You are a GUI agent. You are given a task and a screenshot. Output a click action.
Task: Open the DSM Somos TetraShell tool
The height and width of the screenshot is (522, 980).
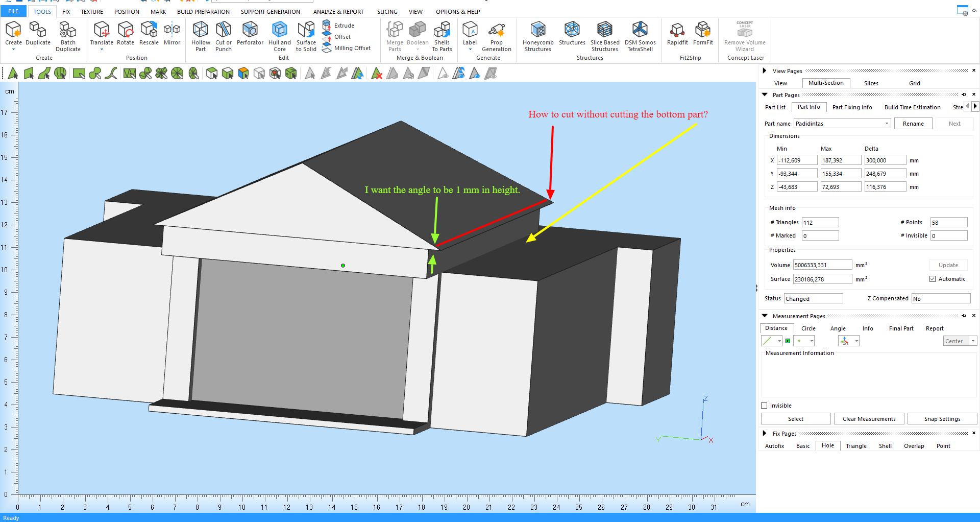[640, 36]
